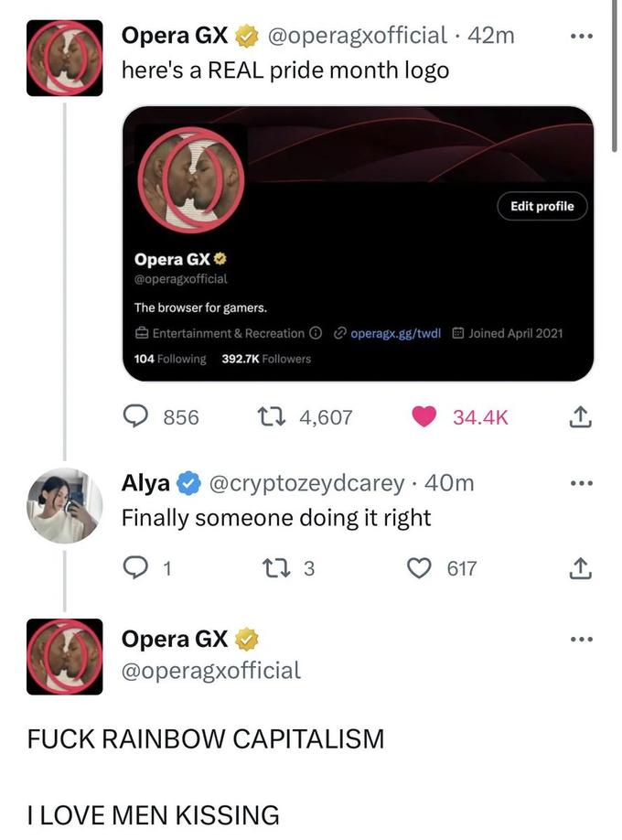
Task: Open more options on the top Opera GX tweet
Action: (579, 37)
